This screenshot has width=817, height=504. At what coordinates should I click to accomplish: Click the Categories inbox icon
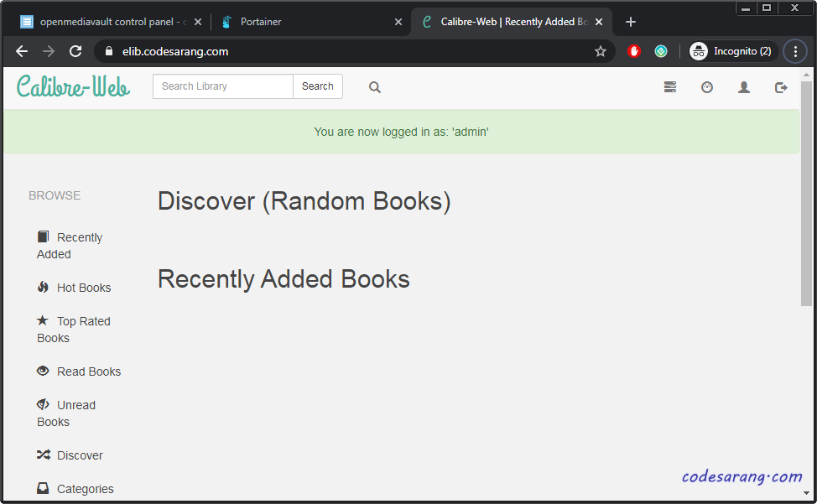point(43,488)
